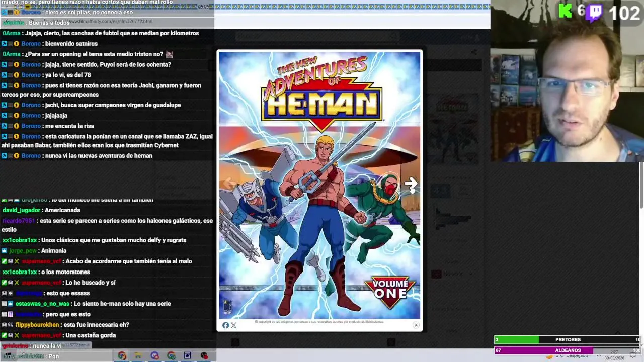Click the streamer webcam feed
Viewport: 644px width, 362px height.
pos(567,81)
